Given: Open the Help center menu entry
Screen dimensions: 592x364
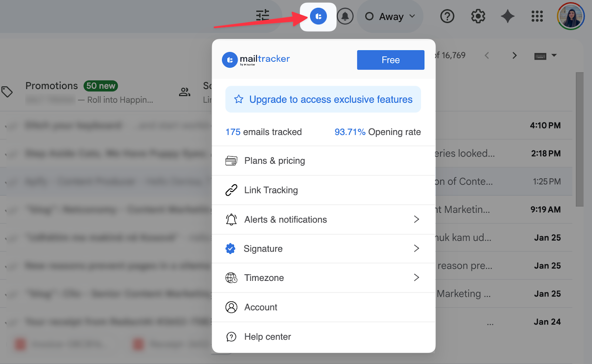Looking at the screenshot, I should pyautogui.click(x=267, y=337).
